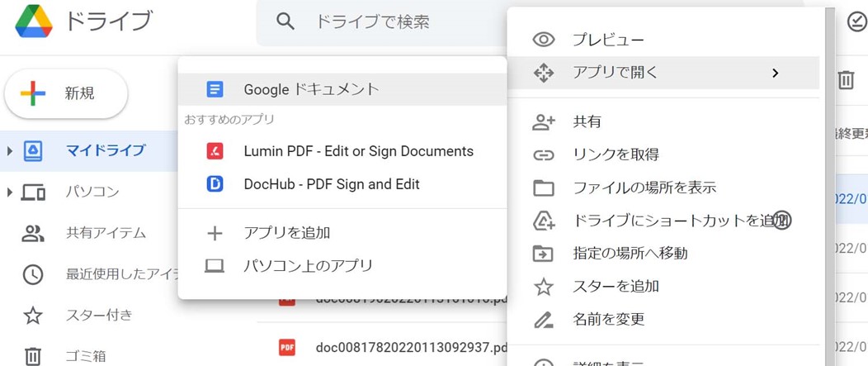Select アプリで開く menu entry
Screen dimensions: 868x366
pyautogui.click(x=663, y=73)
